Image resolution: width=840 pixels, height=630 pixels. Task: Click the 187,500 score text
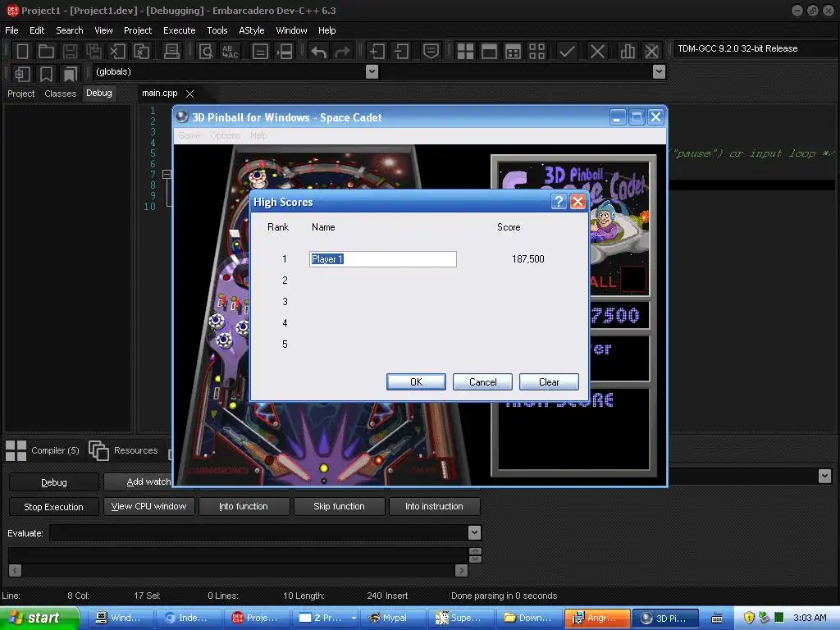528,259
